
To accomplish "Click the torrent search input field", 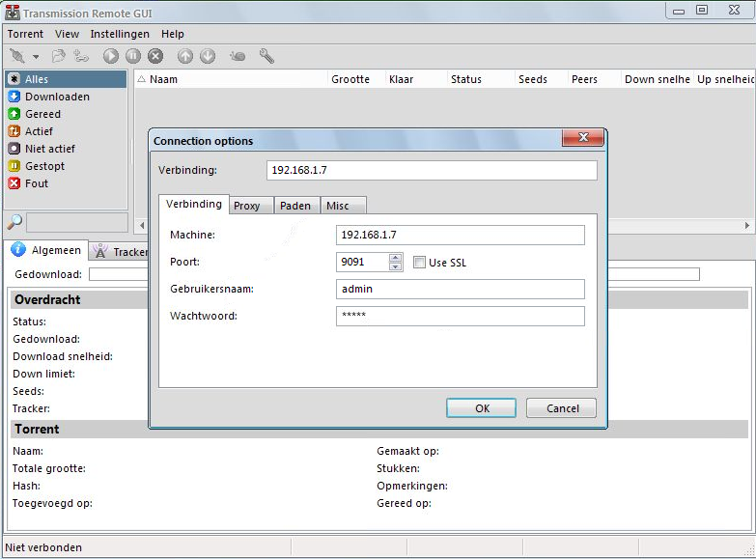I will point(77,223).
